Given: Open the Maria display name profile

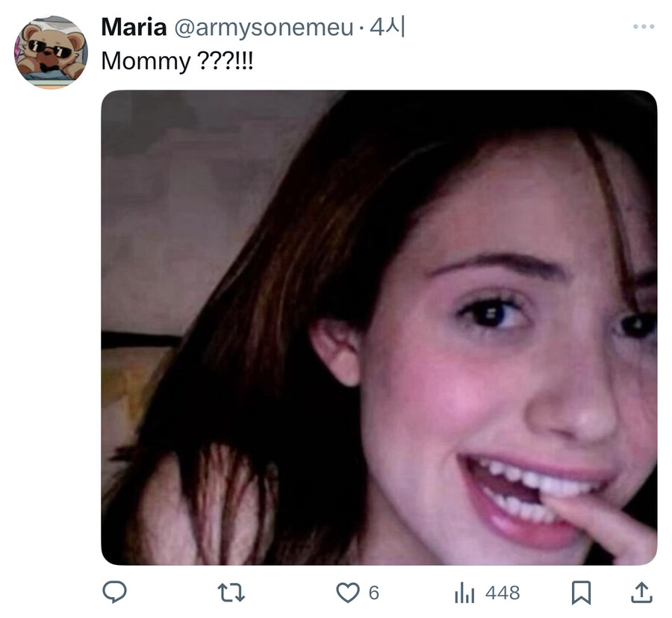Looking at the screenshot, I should click(x=134, y=28).
